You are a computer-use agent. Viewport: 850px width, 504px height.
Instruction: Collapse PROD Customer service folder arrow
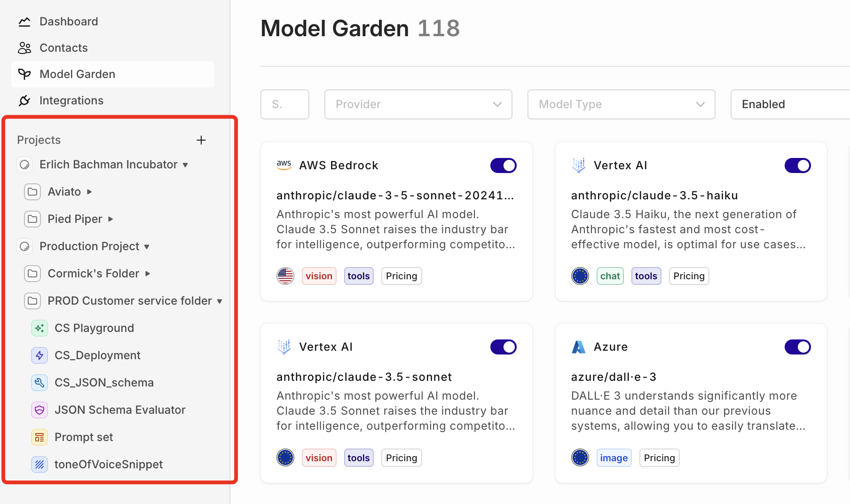pos(220,301)
